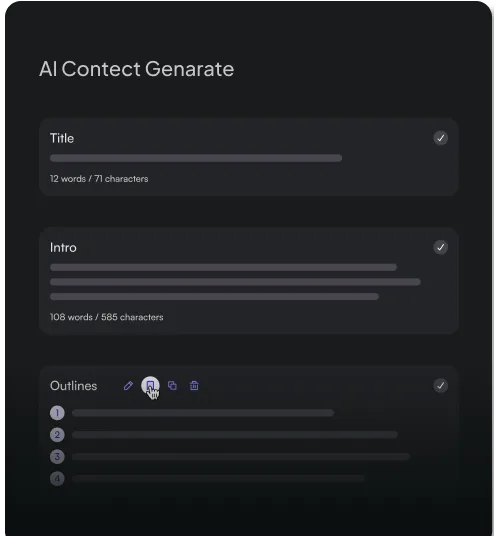Click the Outlines section label

point(74,386)
